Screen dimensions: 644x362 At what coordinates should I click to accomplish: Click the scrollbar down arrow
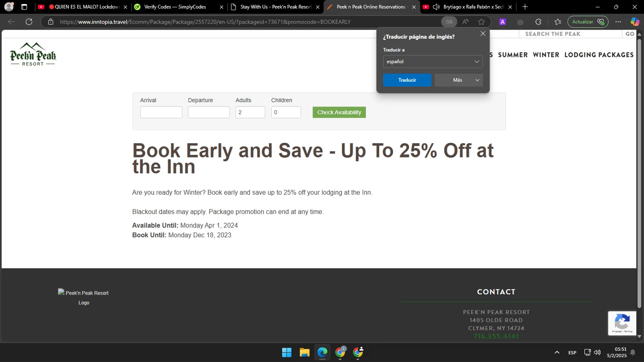(x=639, y=337)
